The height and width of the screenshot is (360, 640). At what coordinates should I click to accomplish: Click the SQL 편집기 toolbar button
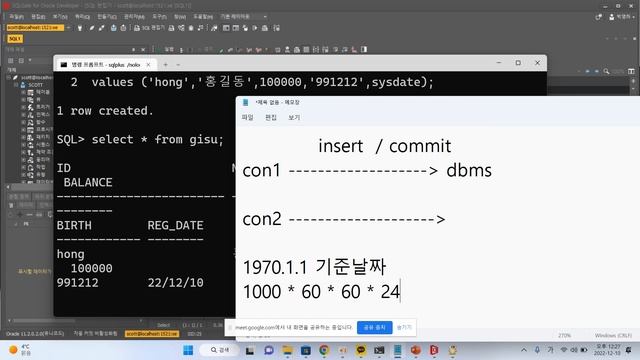pyautogui.click(x=149, y=28)
